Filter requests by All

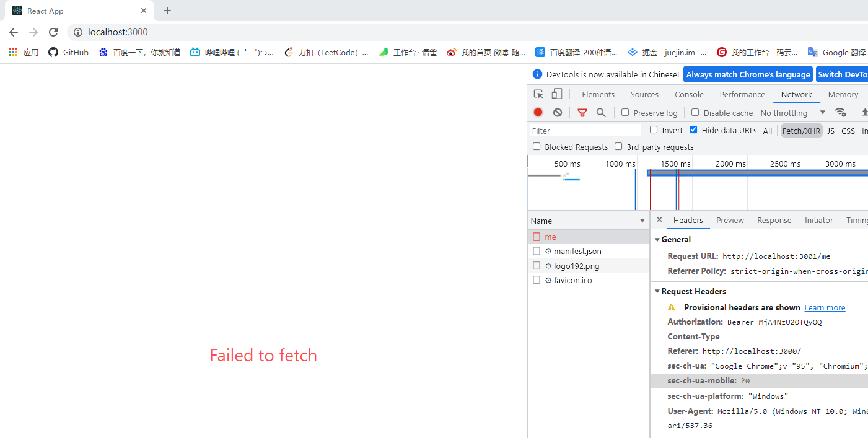point(768,130)
